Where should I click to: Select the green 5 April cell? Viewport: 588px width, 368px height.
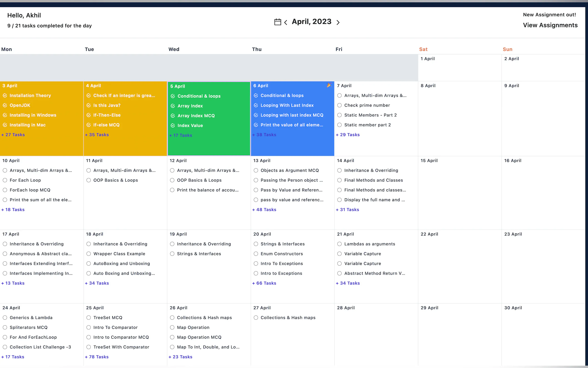209,146
